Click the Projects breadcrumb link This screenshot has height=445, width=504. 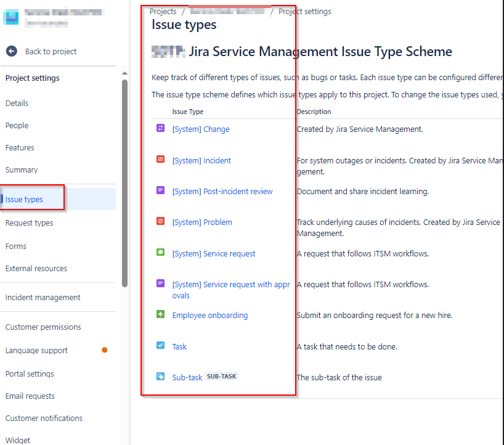pos(163,12)
